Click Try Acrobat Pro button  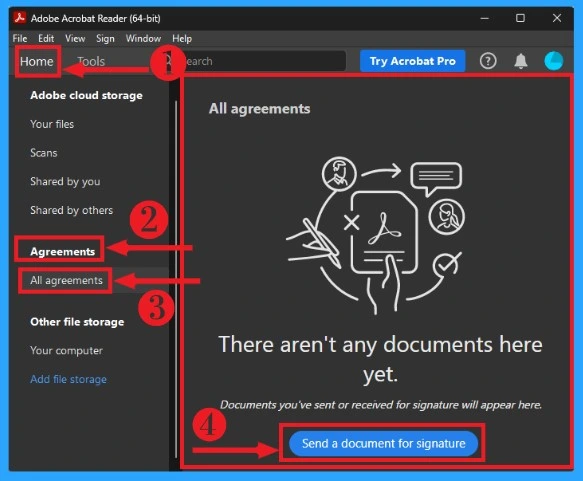(412, 61)
